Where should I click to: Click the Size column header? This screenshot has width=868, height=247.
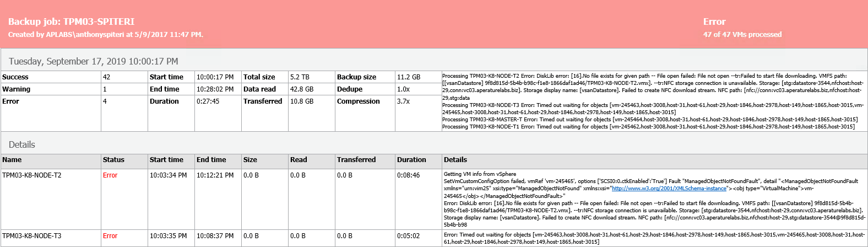(250, 160)
